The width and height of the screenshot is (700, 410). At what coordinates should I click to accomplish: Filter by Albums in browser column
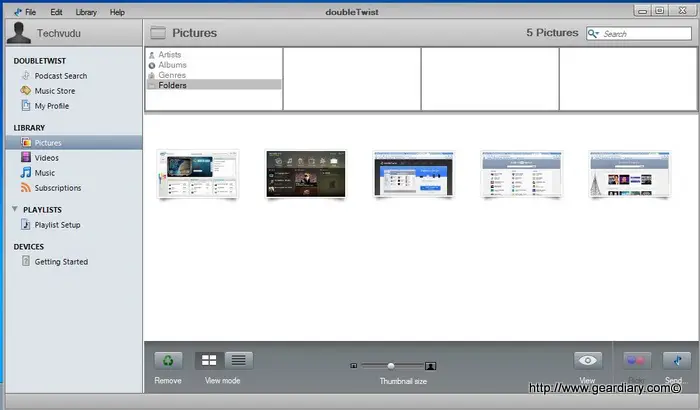pyautogui.click(x=172, y=65)
